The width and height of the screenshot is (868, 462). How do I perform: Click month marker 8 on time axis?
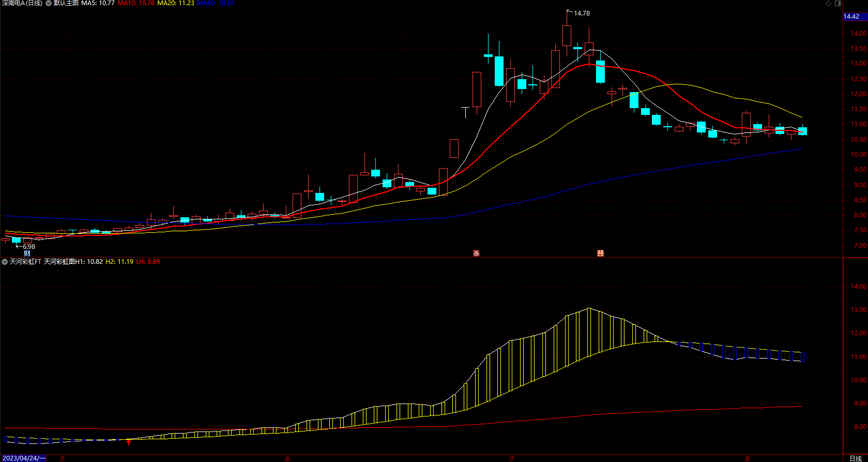point(748,458)
